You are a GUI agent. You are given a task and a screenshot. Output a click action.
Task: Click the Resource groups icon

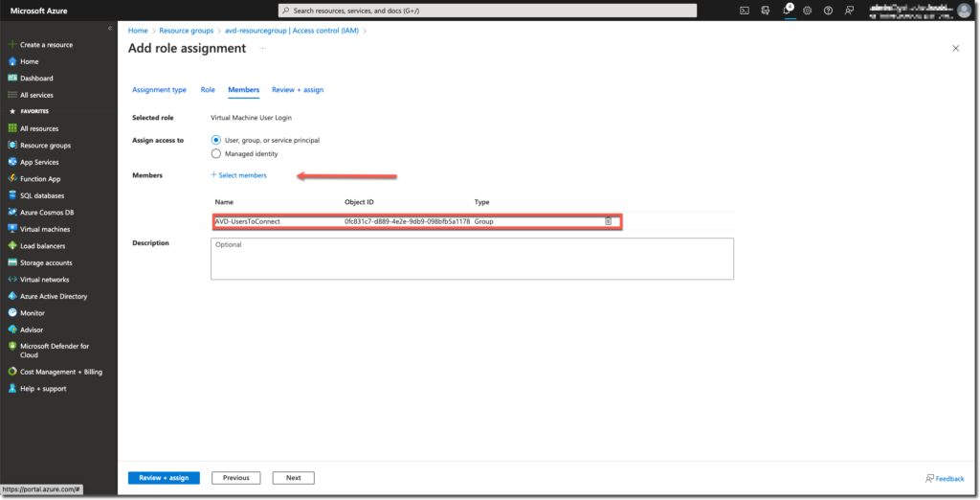(11, 146)
